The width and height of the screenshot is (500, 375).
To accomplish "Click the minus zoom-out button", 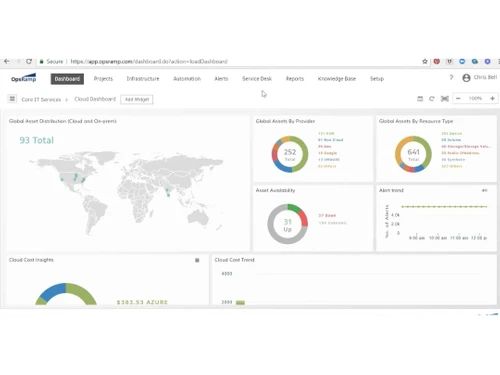I will click(x=458, y=98).
